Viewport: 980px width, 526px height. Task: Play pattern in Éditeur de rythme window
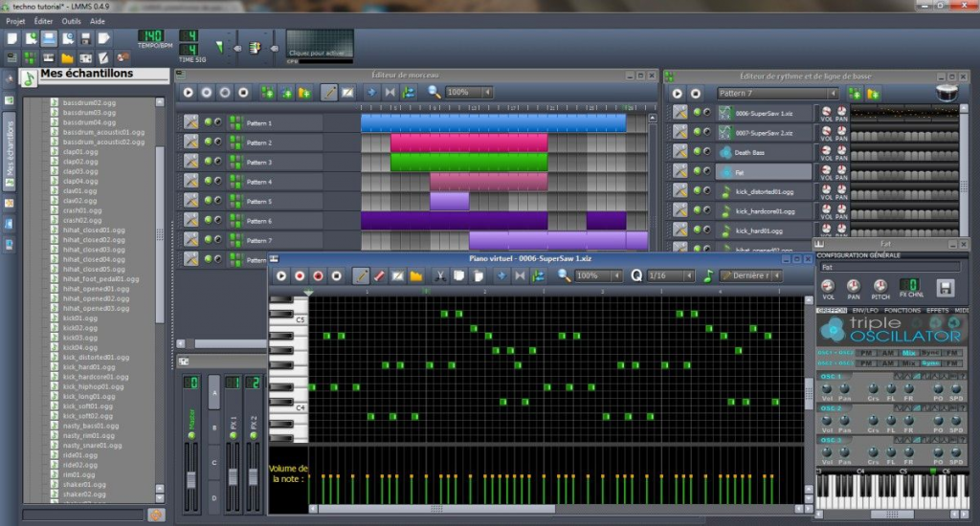pyautogui.click(x=677, y=94)
